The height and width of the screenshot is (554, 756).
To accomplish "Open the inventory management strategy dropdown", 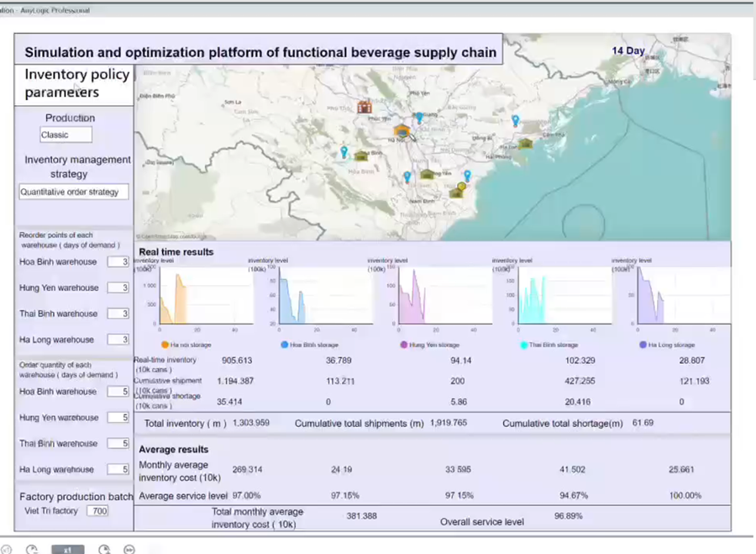I will [x=74, y=192].
